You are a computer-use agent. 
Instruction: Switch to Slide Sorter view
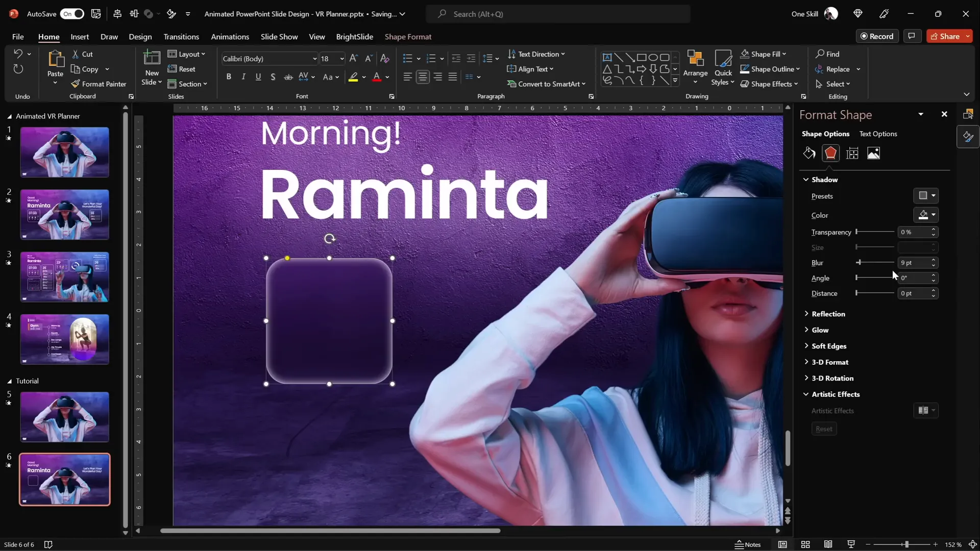[805, 544]
